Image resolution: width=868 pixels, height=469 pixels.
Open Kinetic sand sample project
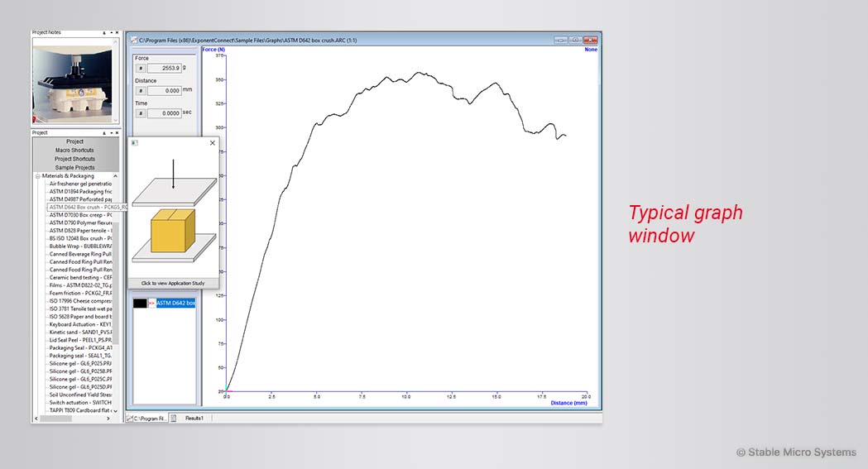click(80, 332)
